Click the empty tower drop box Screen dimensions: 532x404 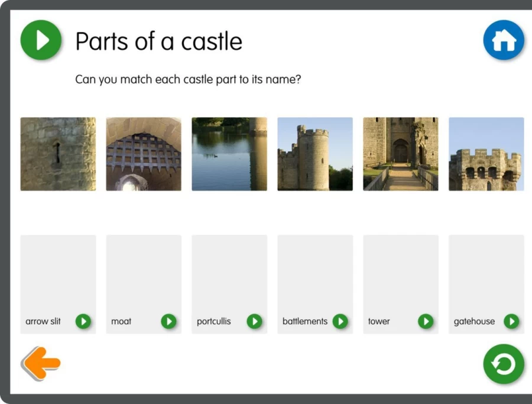pos(401,285)
